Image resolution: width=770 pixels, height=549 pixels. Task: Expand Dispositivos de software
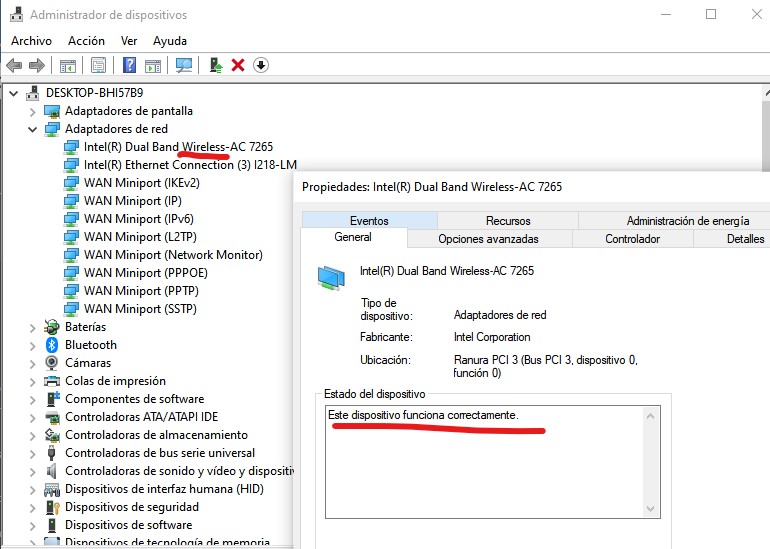tap(32, 525)
